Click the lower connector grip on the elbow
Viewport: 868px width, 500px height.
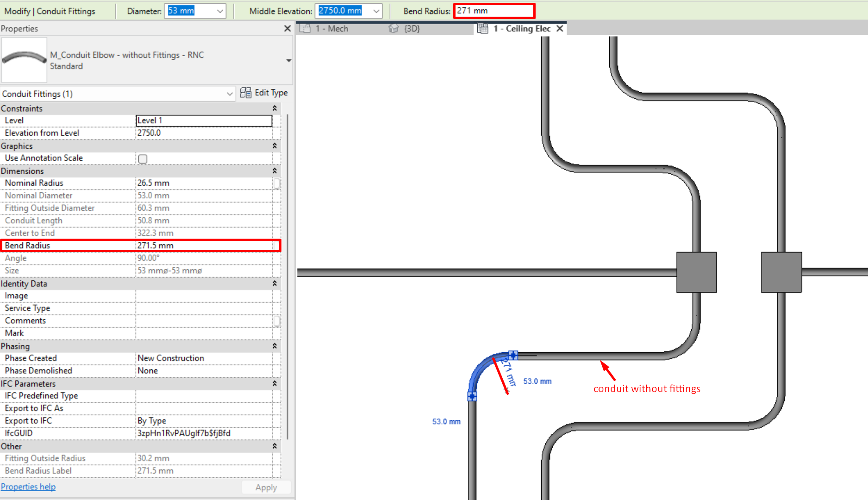tap(472, 396)
